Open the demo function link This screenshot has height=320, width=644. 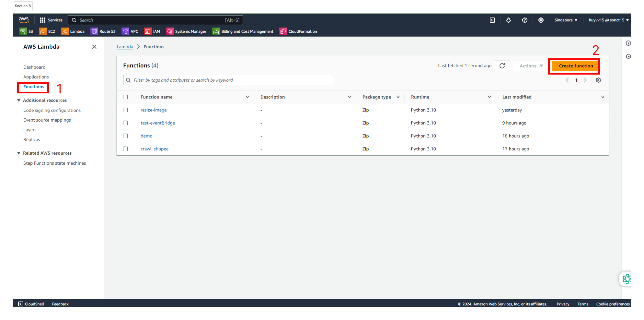[x=146, y=136]
